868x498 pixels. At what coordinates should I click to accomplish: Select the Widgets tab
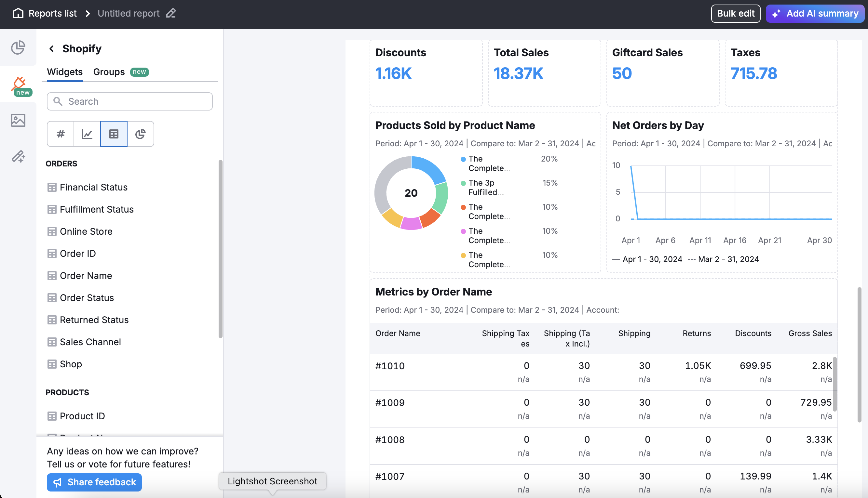click(x=65, y=72)
